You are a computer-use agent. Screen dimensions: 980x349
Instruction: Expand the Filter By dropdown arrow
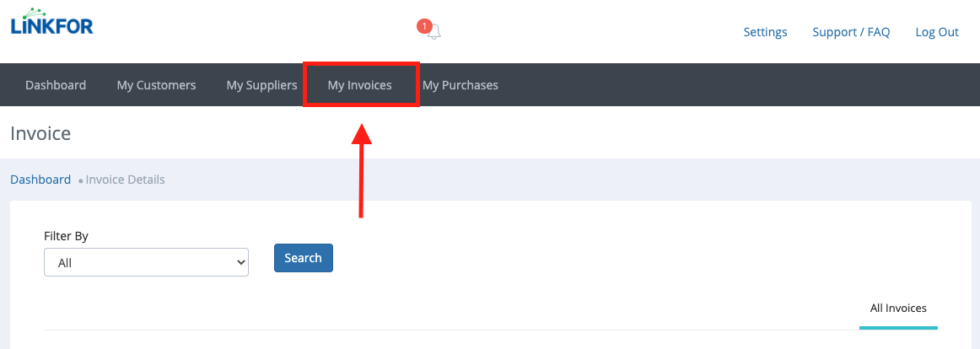(241, 263)
